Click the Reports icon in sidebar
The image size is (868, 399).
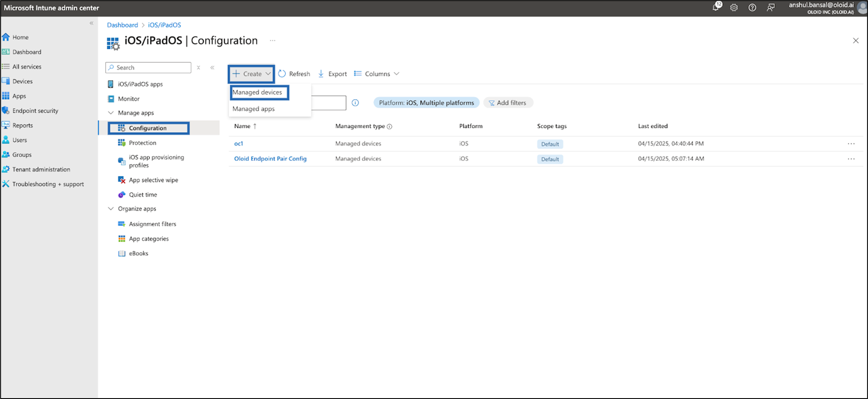point(6,125)
